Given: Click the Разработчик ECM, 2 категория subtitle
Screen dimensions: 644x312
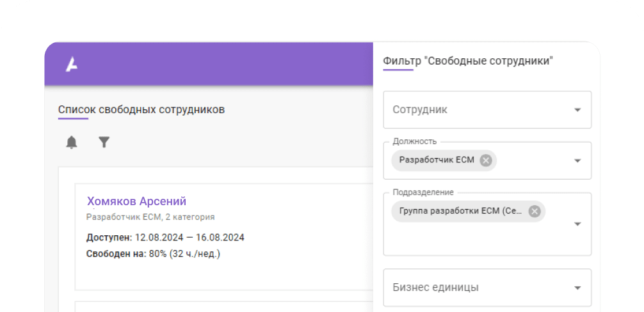Looking at the screenshot, I should (150, 217).
